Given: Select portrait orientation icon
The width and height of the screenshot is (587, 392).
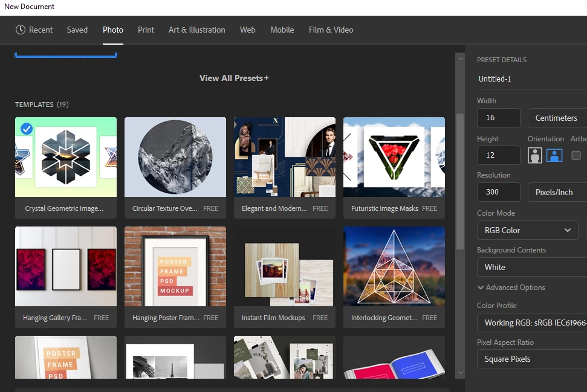Looking at the screenshot, I should tap(534, 155).
